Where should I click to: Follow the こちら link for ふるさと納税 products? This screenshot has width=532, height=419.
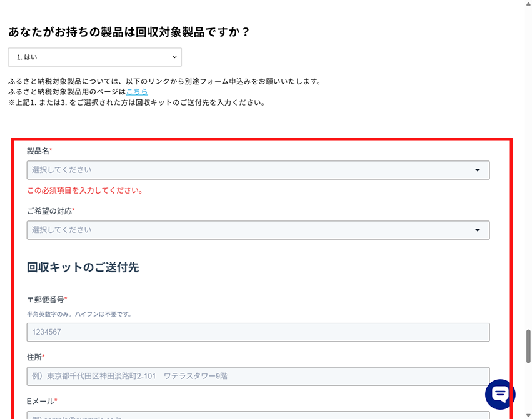tap(137, 91)
